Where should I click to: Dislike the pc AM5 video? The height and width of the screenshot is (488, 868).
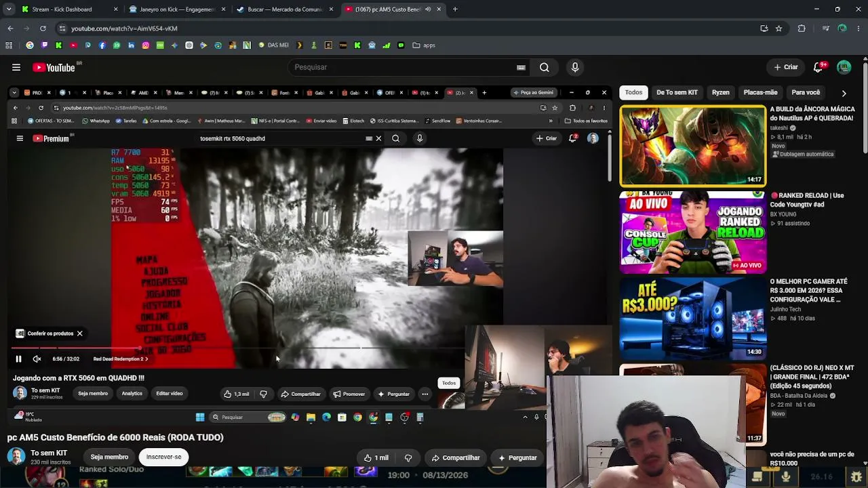(408, 457)
